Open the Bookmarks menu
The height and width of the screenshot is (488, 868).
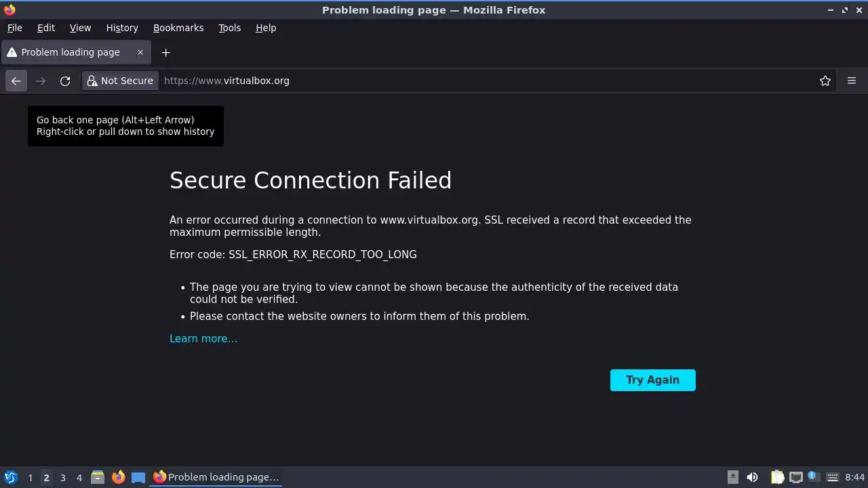pyautogui.click(x=178, y=28)
